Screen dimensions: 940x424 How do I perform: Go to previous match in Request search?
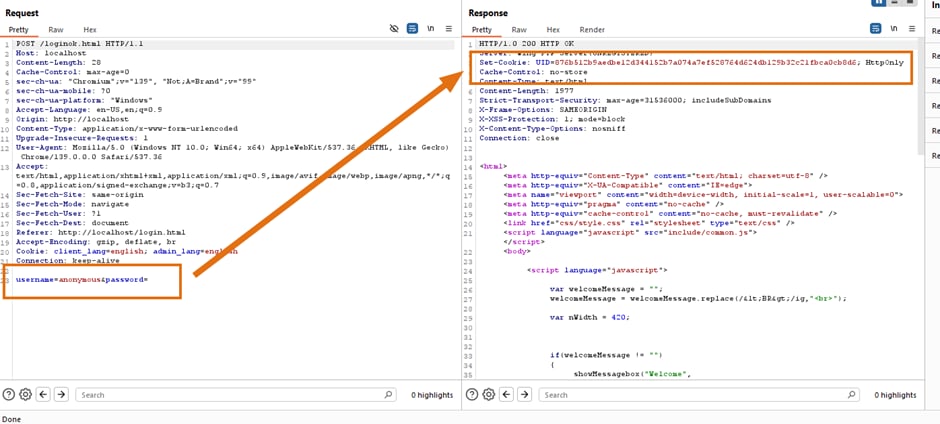click(x=43, y=395)
